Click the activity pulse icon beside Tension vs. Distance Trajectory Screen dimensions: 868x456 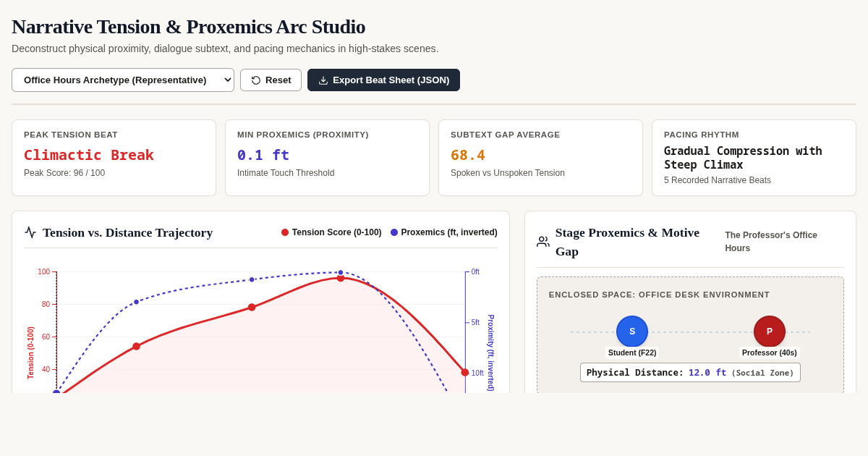pos(30,232)
